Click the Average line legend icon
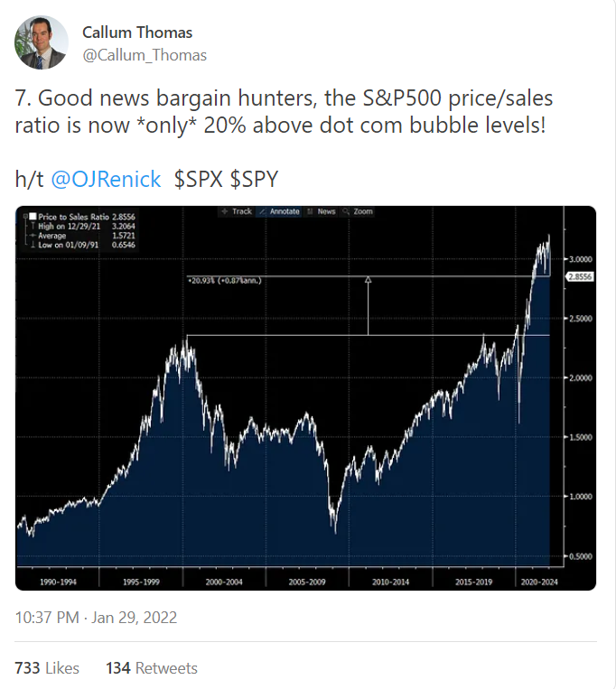616x689 pixels. [x=28, y=236]
